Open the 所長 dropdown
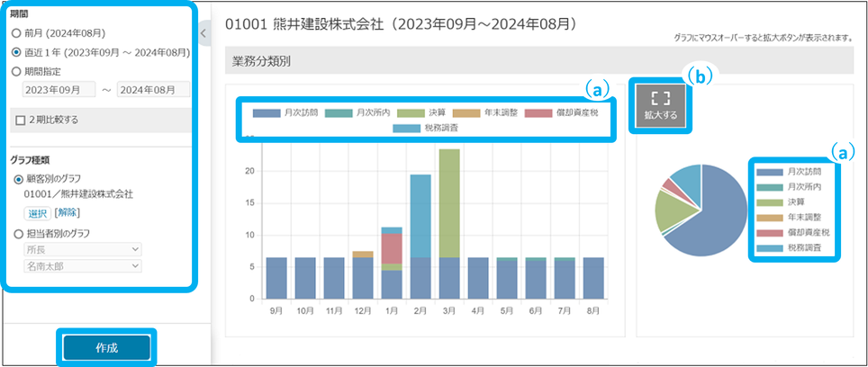 (84, 249)
